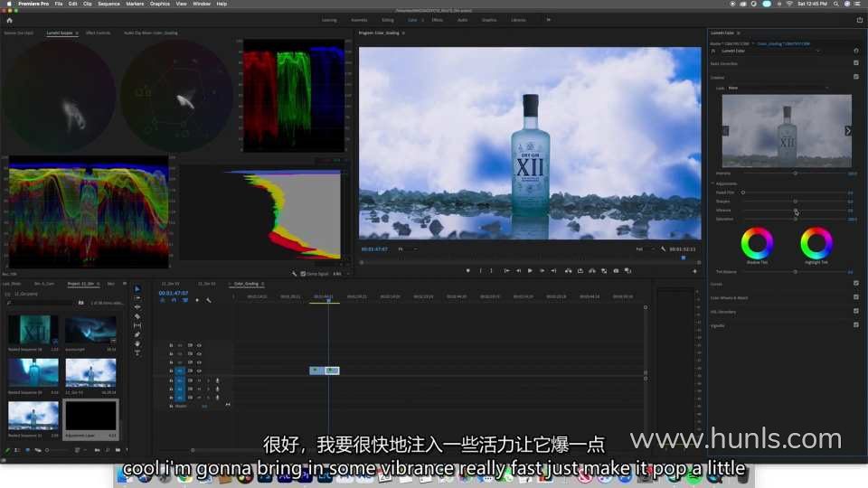Screen dimensions: 868x488
Task: Open the scopes bit depth dropdown
Action: pos(340,273)
